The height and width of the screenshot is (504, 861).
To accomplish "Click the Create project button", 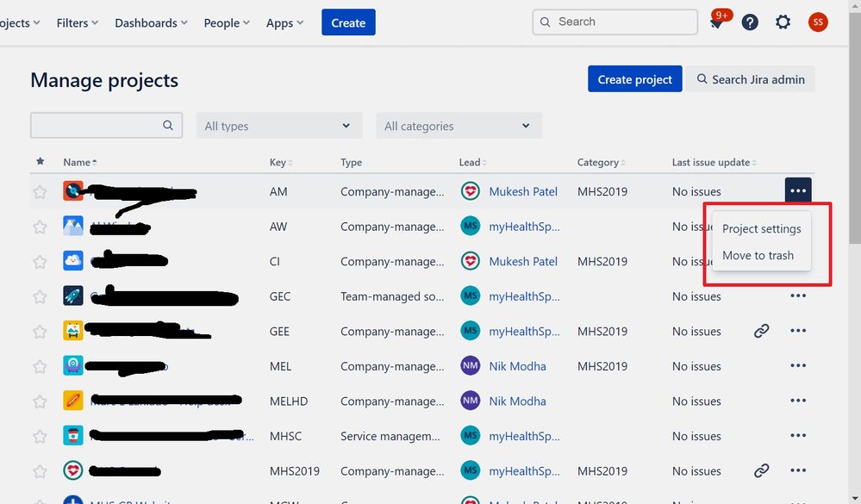I will (x=635, y=79).
